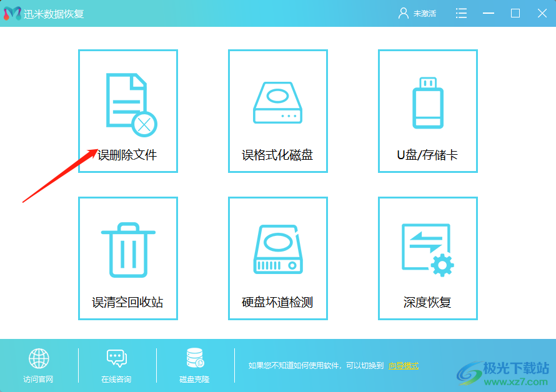Click the 迅米数据恢复 app logo
Viewport: 556px width, 392px height.
click(12, 14)
